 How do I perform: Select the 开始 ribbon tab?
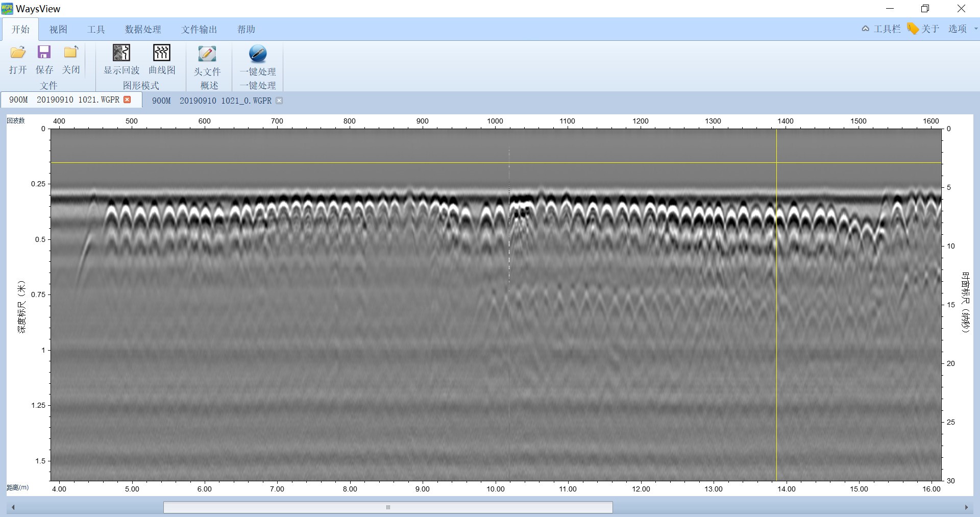pyautogui.click(x=20, y=29)
